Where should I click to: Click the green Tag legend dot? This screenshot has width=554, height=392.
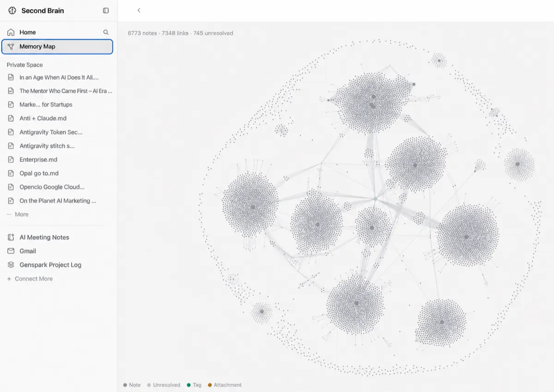[189, 385]
